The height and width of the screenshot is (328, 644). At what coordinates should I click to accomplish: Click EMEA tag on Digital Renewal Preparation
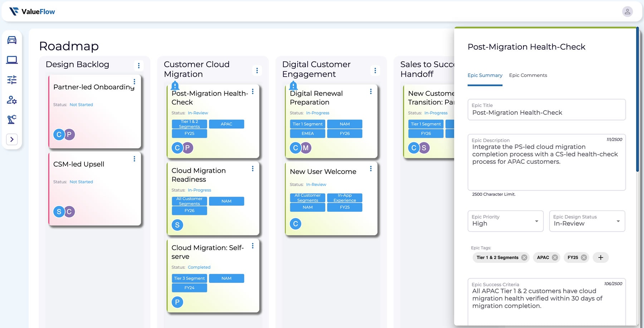tap(308, 133)
